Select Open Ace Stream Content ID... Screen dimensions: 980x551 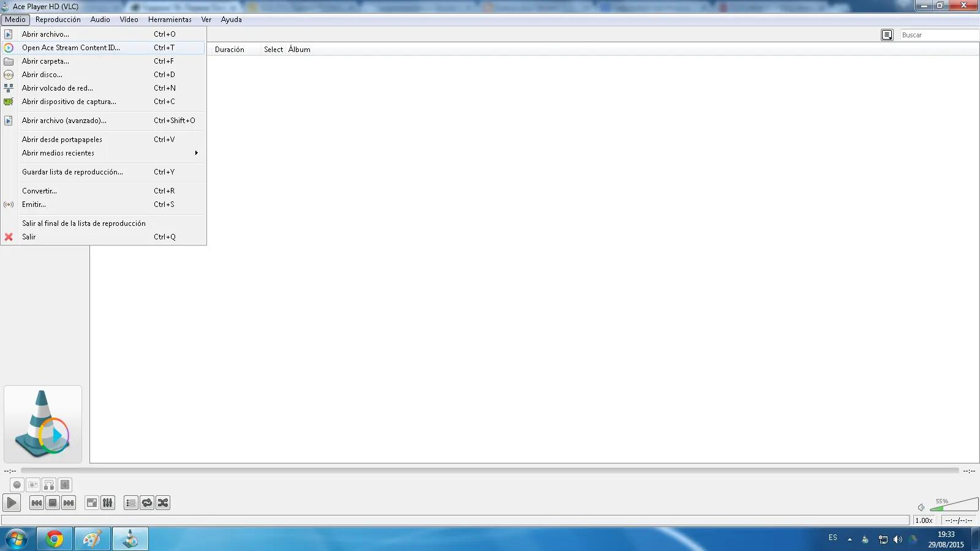tap(104, 48)
